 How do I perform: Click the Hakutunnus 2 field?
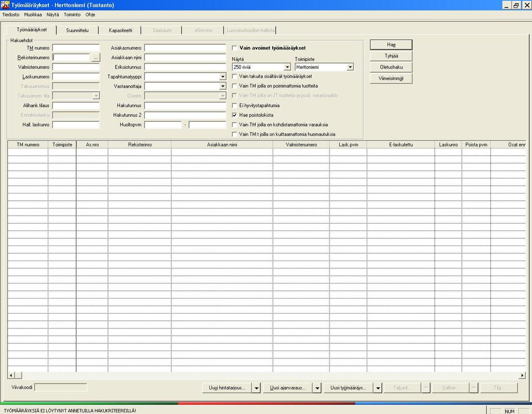185,115
